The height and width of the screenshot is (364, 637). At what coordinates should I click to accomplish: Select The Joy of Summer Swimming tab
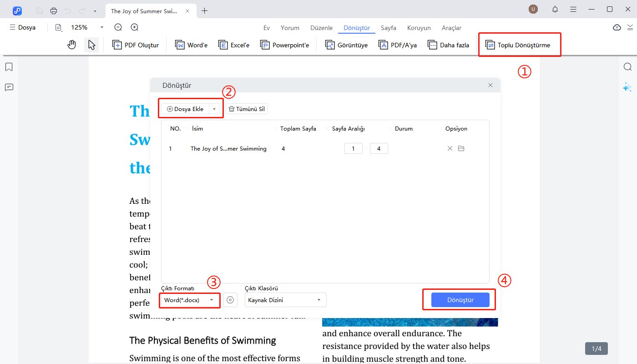[151, 10]
